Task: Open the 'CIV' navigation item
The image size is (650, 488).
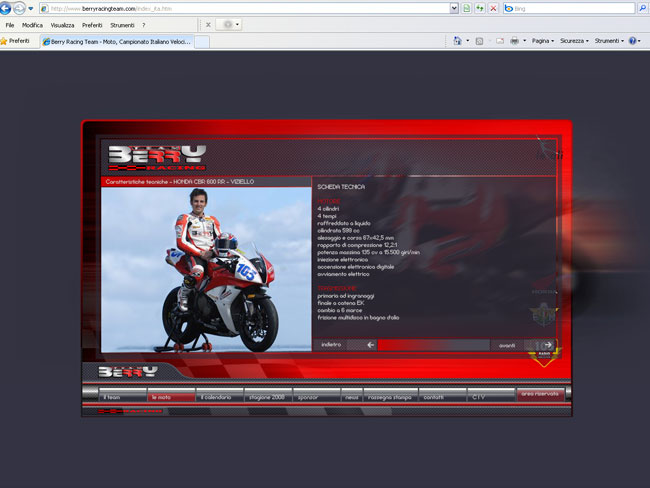Action: coord(492,397)
